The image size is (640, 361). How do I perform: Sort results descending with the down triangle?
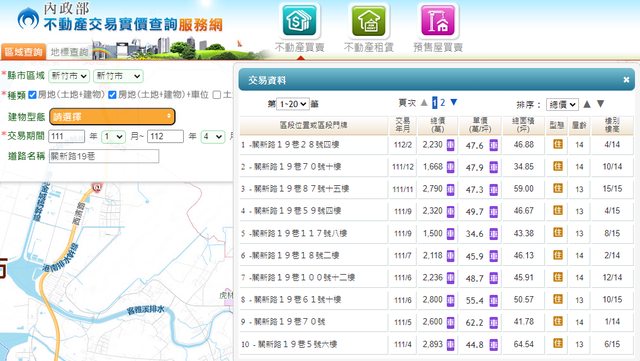click(x=600, y=104)
